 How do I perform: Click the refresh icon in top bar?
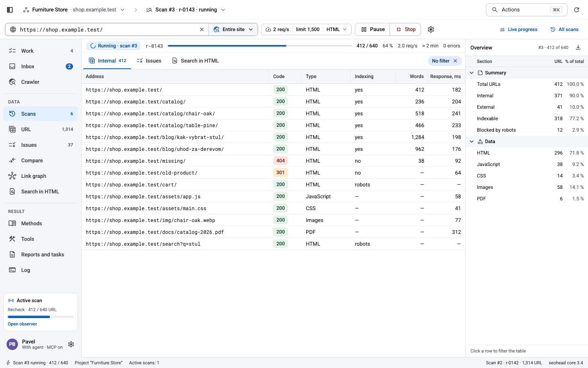coord(577,10)
